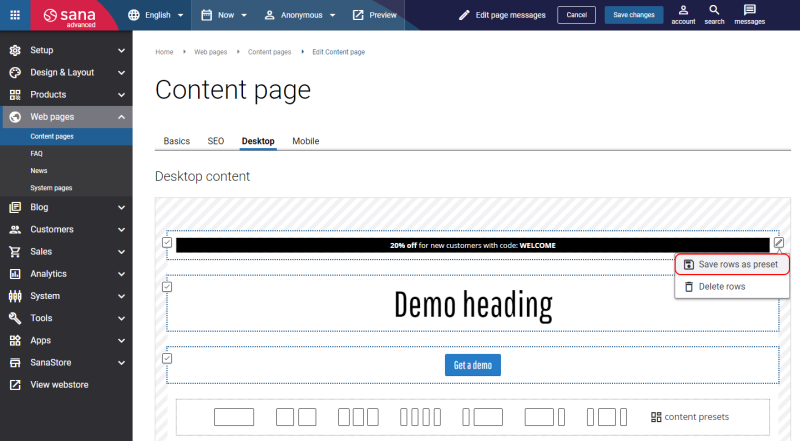Screen dimensions: 800x441
Task: Go to Home breadcrumb
Action: point(164,52)
